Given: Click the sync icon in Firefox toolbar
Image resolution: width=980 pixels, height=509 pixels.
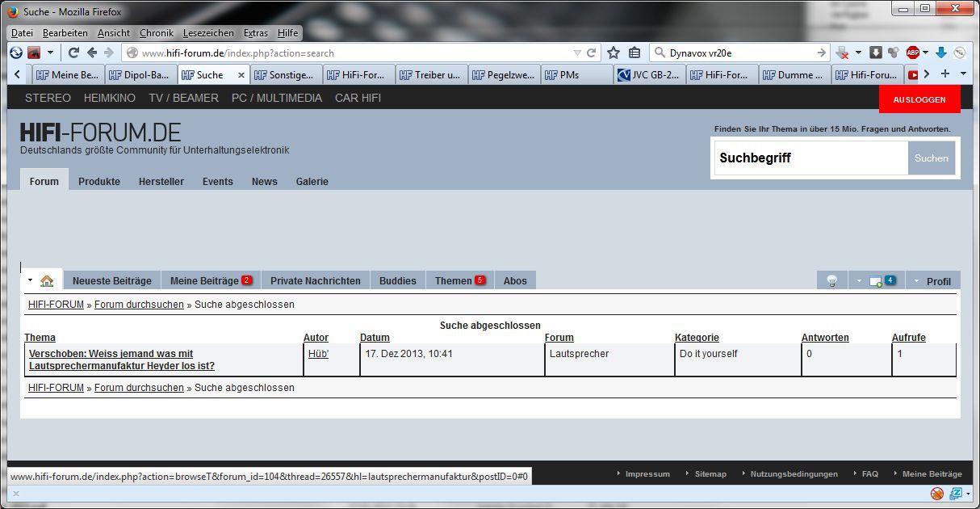Looking at the screenshot, I should point(16,53).
